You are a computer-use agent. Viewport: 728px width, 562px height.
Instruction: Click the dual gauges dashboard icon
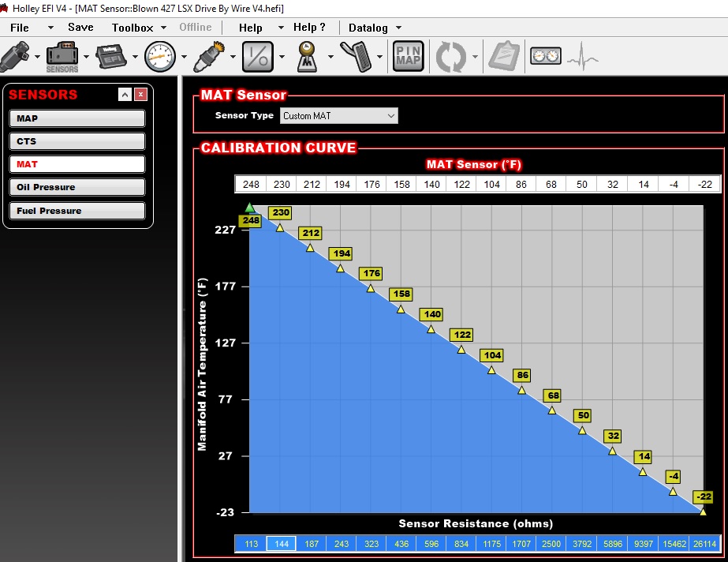(544, 57)
